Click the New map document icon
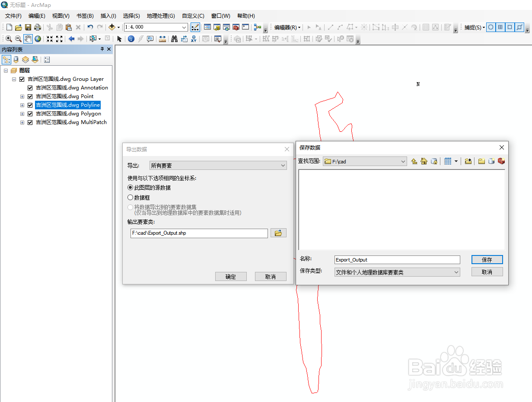 (9, 27)
